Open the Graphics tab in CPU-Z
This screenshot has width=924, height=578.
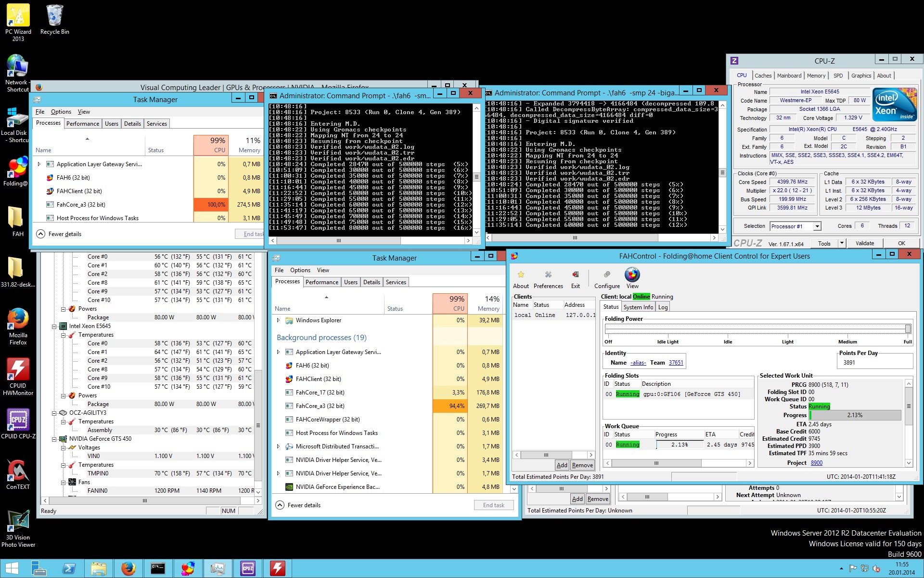[861, 76]
